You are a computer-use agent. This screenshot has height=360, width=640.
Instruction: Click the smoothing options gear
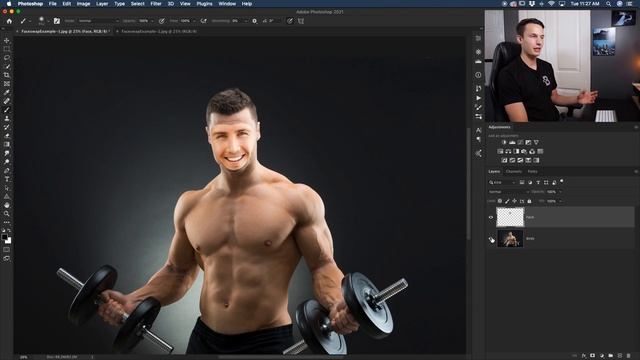[254, 21]
